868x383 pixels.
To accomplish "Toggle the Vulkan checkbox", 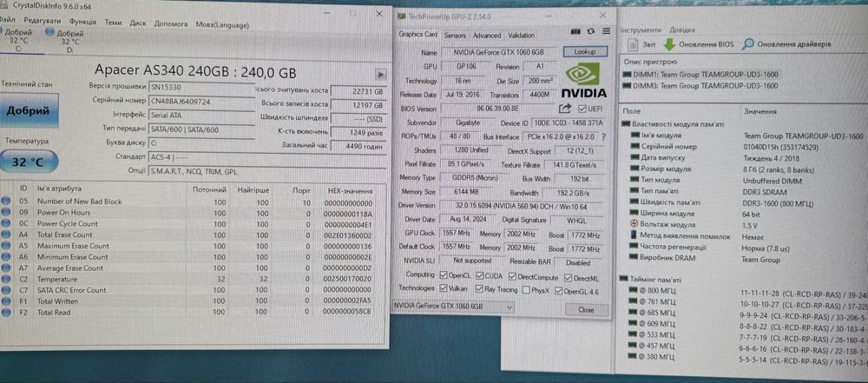I will click(443, 289).
